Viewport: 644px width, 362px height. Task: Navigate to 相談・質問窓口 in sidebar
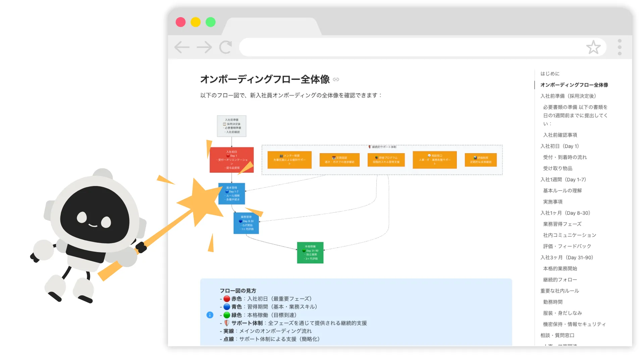[x=557, y=335]
